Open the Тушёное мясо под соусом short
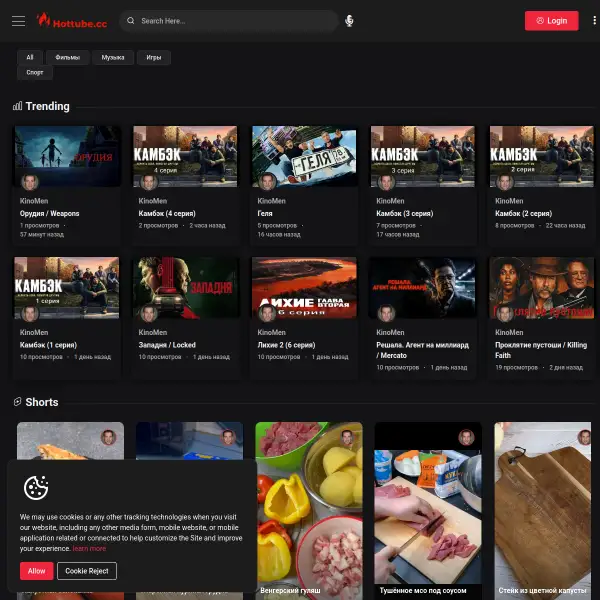This screenshot has height=600, width=600. tap(428, 510)
